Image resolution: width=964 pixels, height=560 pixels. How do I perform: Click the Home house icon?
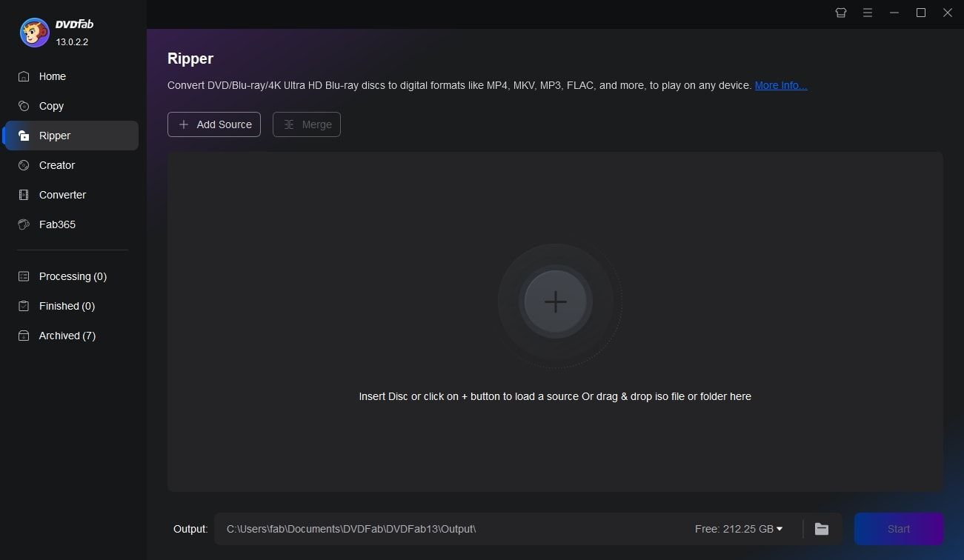pos(24,76)
